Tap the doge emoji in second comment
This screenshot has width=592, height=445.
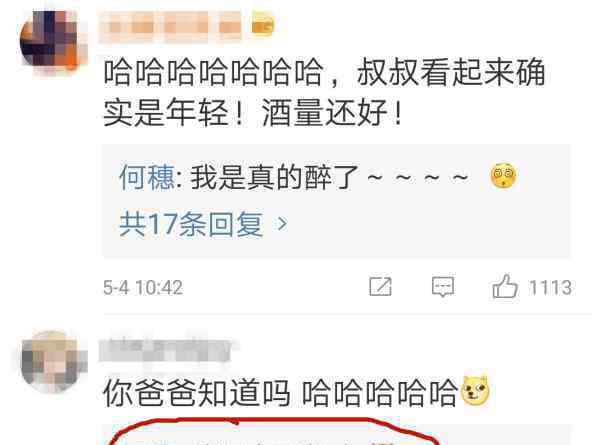coord(475,391)
